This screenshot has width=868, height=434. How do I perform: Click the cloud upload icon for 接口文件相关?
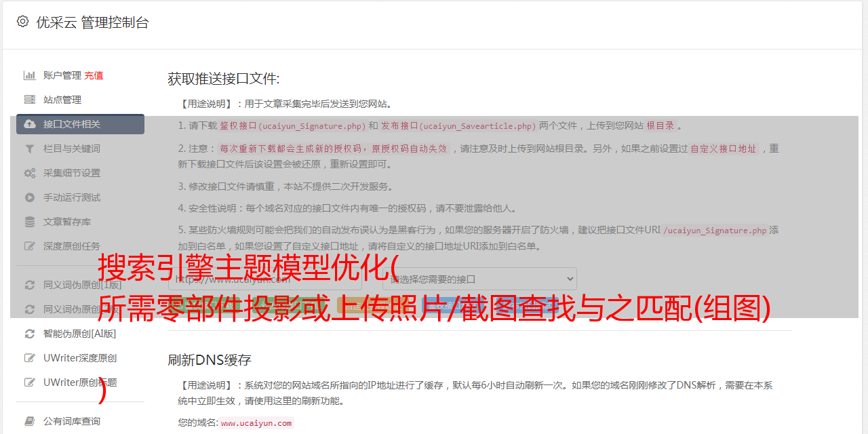[x=30, y=124]
